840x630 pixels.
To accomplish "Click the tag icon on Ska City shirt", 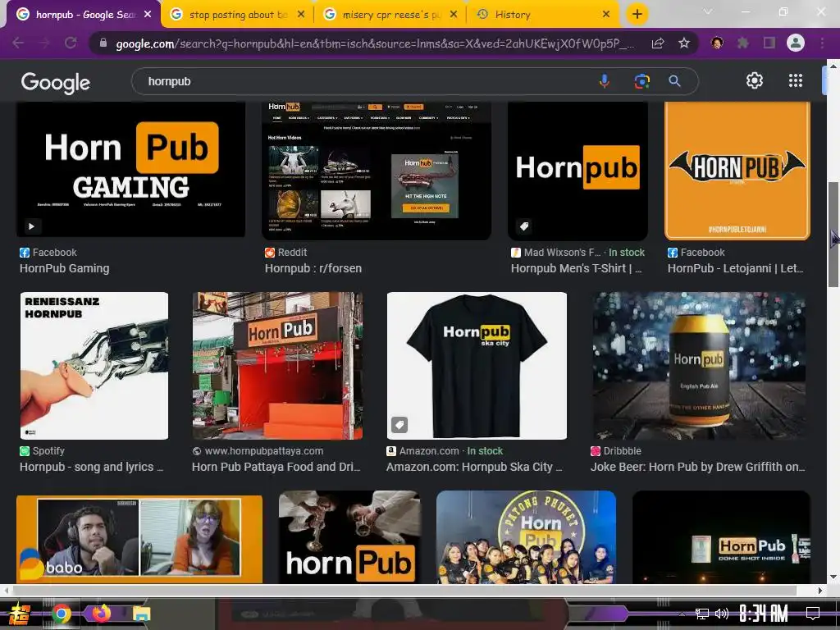I will 399,425.
